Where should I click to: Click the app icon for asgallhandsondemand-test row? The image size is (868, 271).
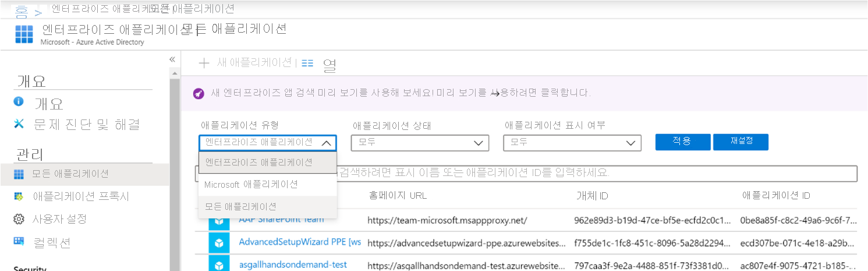[219, 264]
